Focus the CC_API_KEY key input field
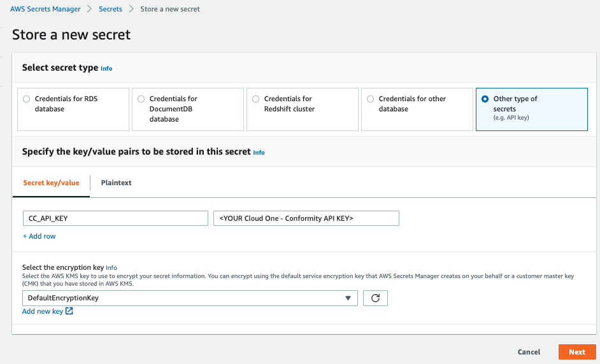The height and width of the screenshot is (364, 600). click(x=115, y=218)
